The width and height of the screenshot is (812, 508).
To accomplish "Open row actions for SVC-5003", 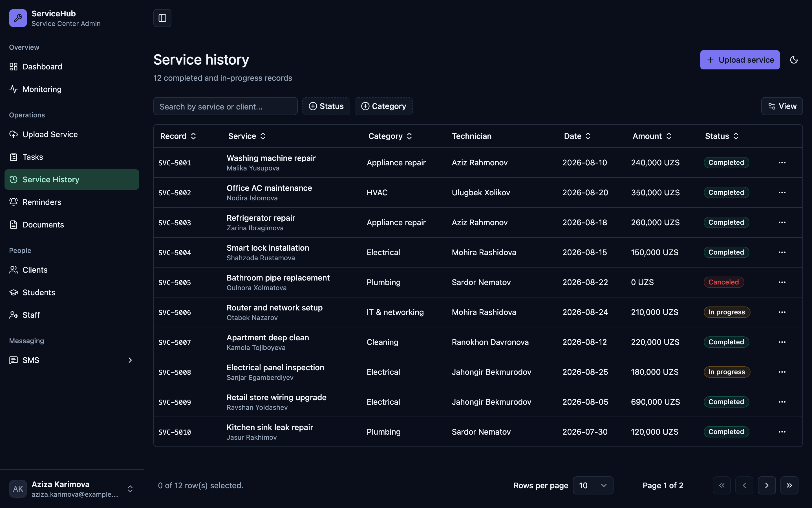I will point(782,222).
